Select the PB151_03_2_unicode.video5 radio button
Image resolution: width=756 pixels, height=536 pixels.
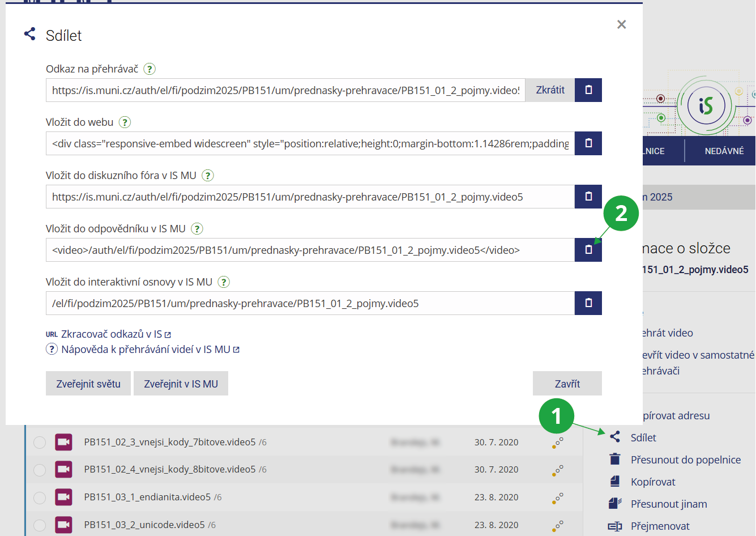[40, 525]
